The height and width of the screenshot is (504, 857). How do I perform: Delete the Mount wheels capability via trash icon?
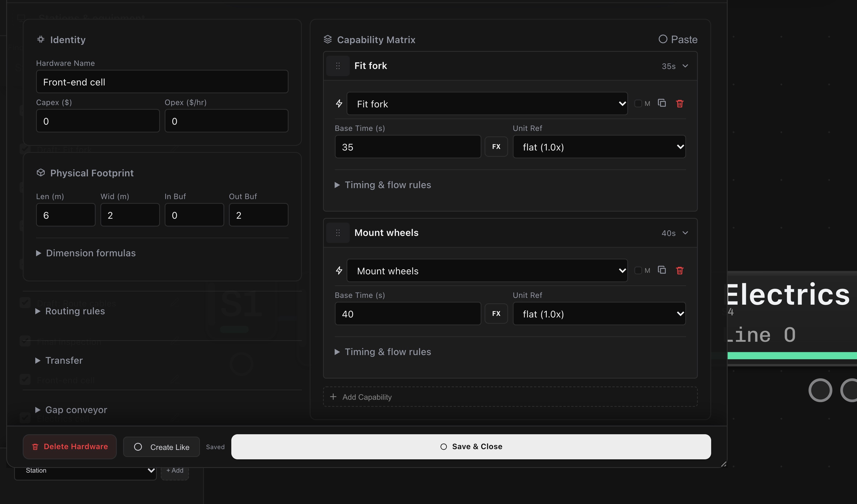tap(680, 270)
